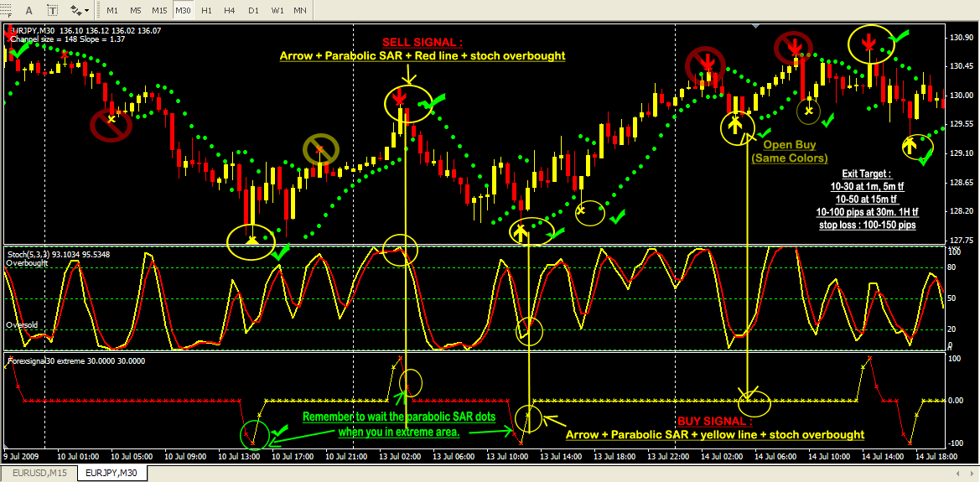Select the Text Label tool (T icon)
The height and width of the screenshot is (482, 980).
53,10
